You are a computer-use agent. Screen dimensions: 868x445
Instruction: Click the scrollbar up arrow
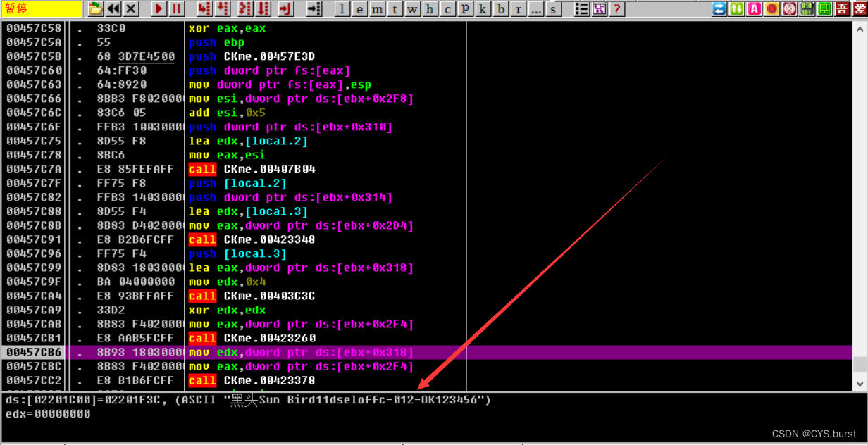pyautogui.click(x=861, y=28)
